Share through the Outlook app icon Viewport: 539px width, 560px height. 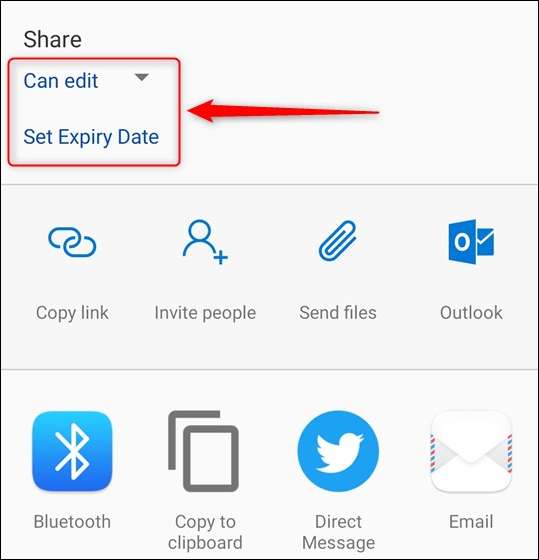point(471,242)
